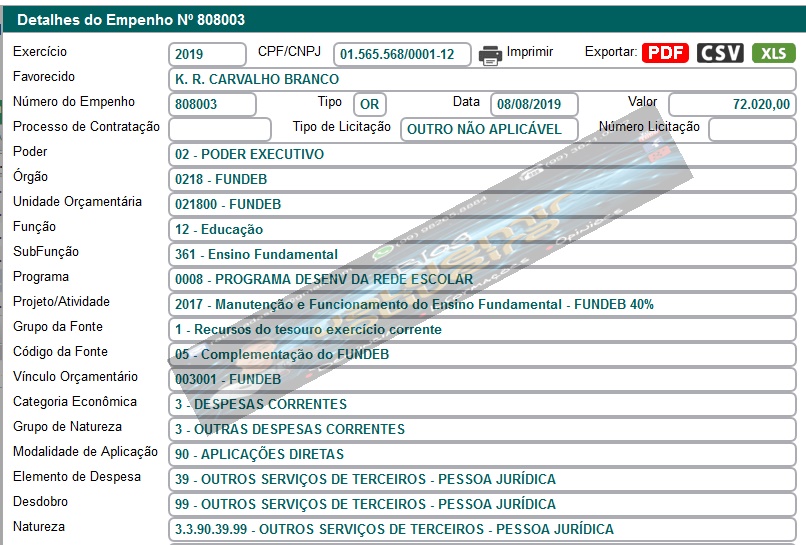The width and height of the screenshot is (806, 545).
Task: Click the Programa field 0008
Action: pos(482,279)
